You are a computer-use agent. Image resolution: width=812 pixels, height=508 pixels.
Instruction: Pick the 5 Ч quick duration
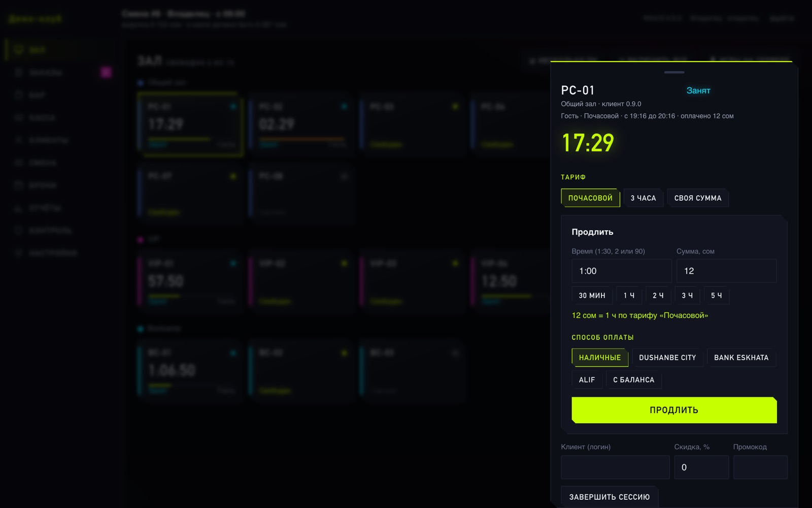coord(717,296)
